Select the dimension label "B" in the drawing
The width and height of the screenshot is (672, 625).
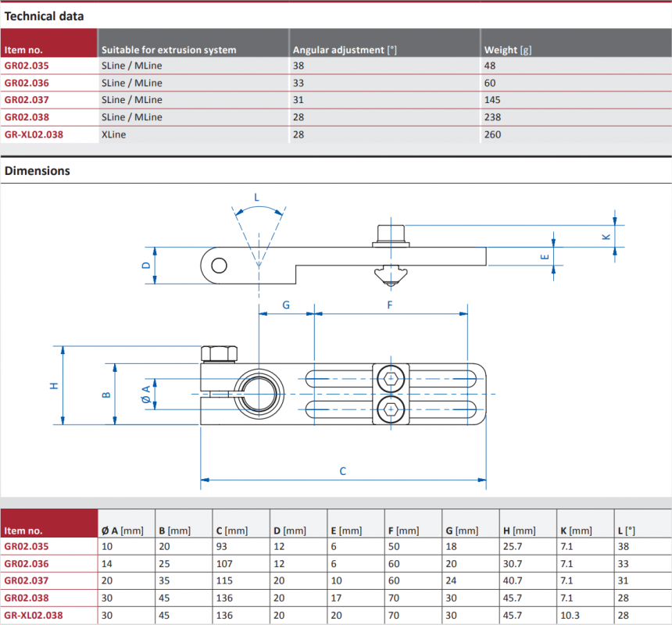tap(106, 395)
